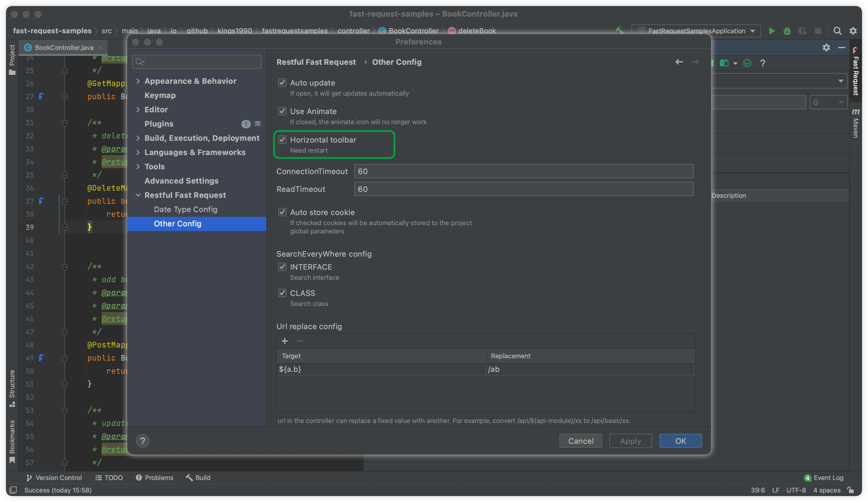This screenshot has height=502, width=868.
Task: Disable the Auto store cookie checkbox
Action: (x=282, y=212)
